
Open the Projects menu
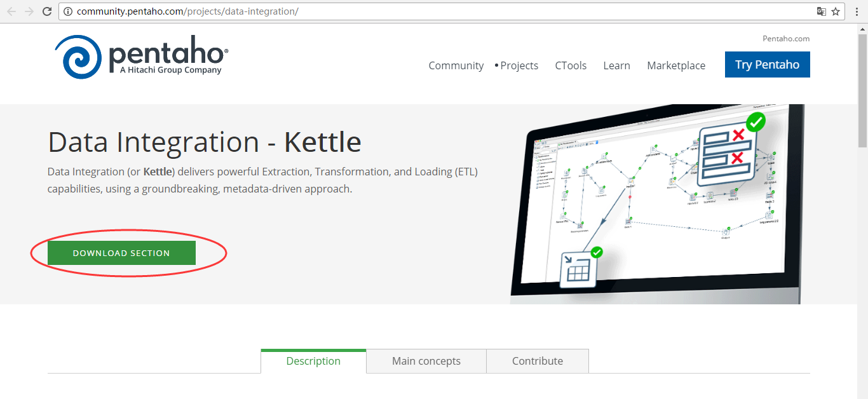pos(519,65)
